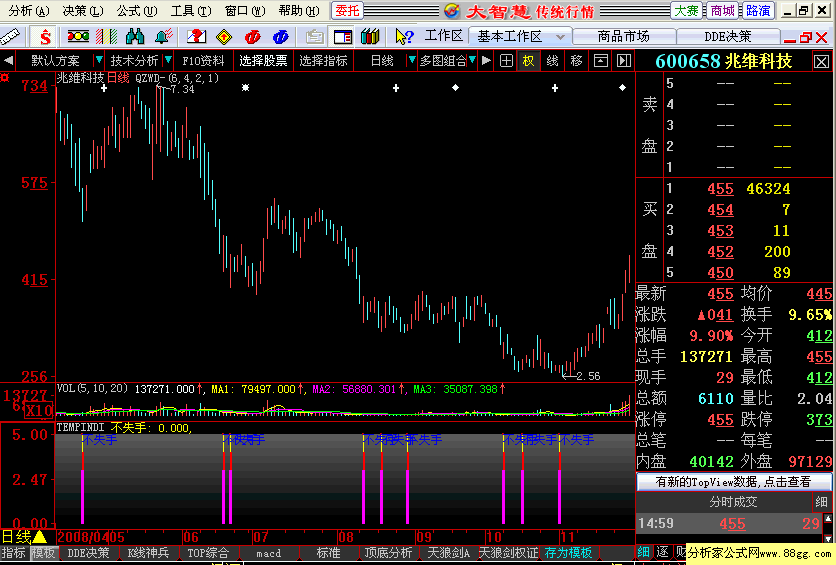
Task: Toggle the 移 move chart button
Action: tap(576, 61)
